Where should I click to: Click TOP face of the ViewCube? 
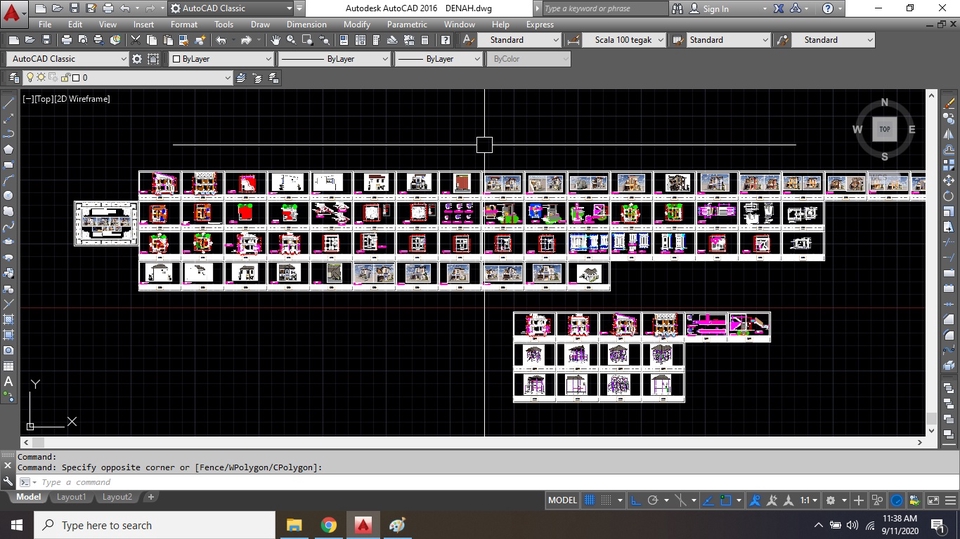pos(884,129)
